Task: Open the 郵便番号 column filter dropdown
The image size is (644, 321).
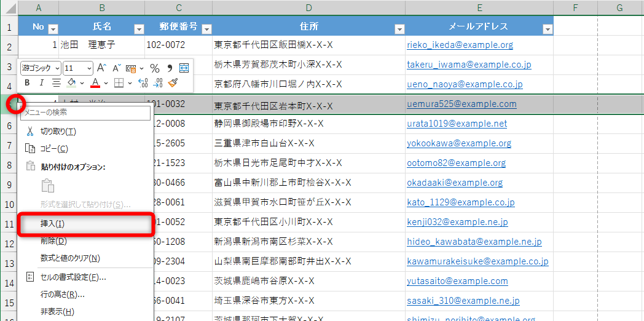Action: pos(206,29)
